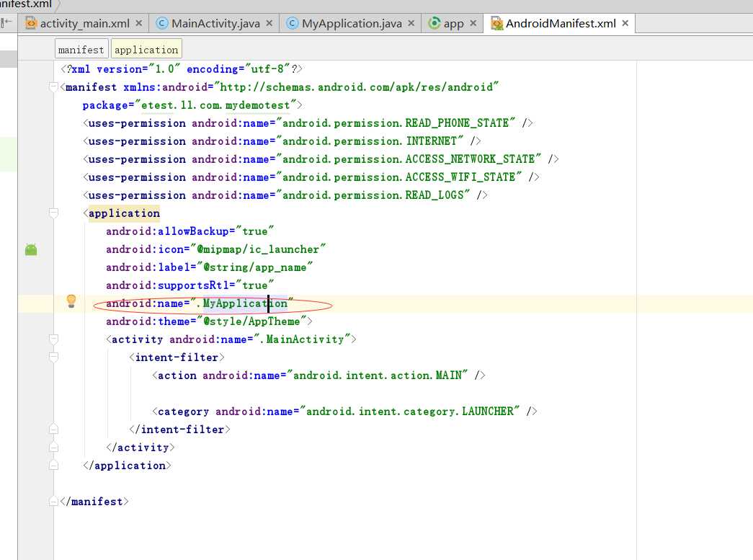Screen dimensions: 753x560
Task: Fold at the closing activity marker
Action: pos(54,447)
